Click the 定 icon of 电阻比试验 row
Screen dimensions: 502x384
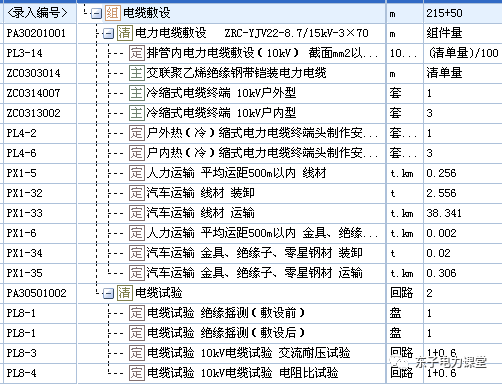(137, 373)
